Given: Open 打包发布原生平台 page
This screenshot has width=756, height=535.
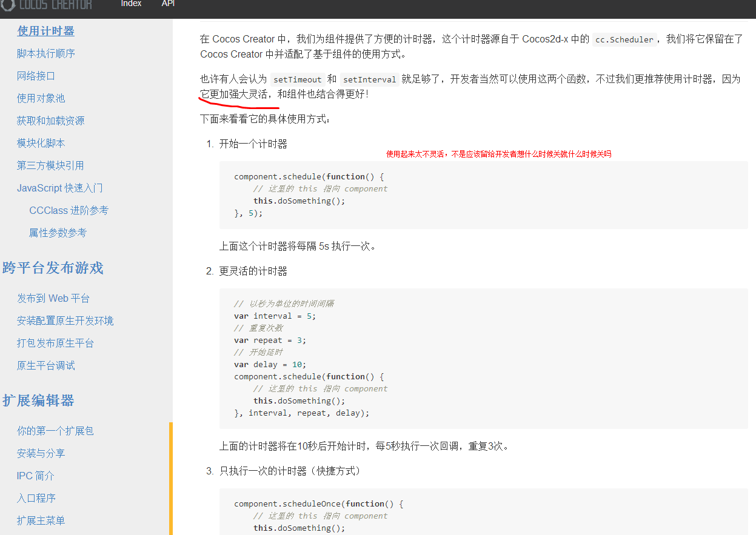Looking at the screenshot, I should tap(55, 343).
